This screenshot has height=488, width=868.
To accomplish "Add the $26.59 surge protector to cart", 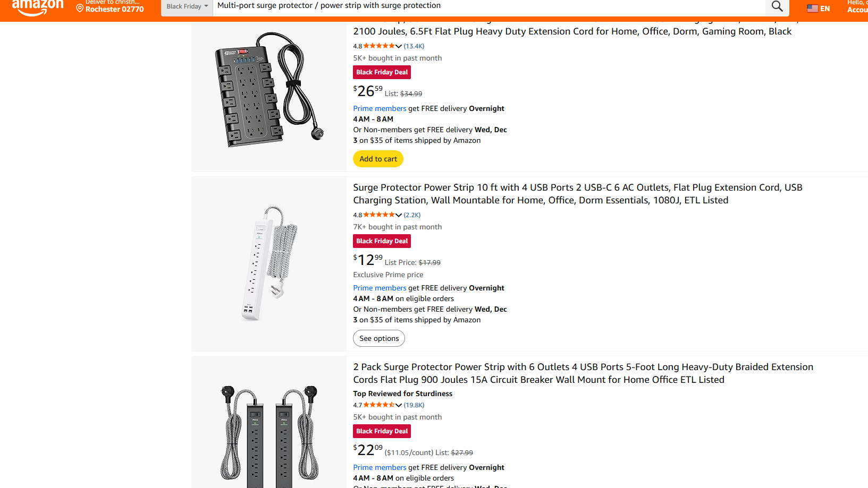I will 378,159.
